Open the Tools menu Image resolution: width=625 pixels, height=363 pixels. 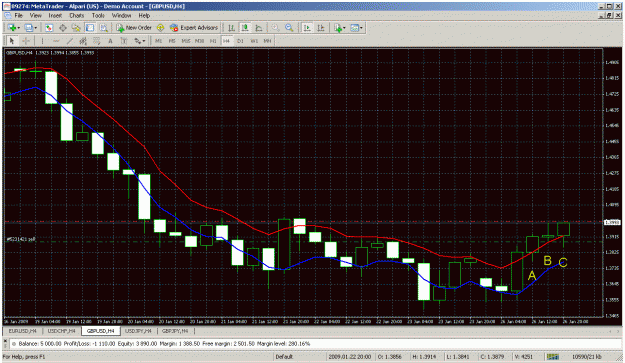pos(98,16)
